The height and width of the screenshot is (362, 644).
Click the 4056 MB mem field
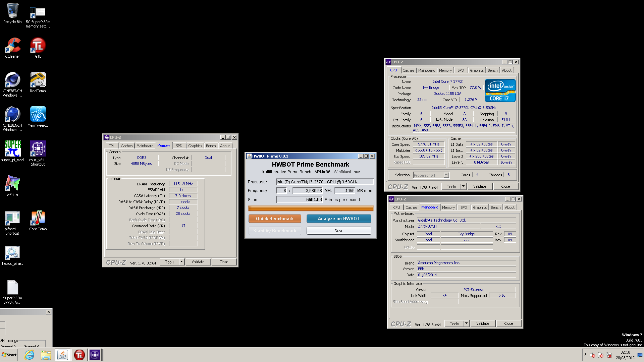click(x=345, y=190)
